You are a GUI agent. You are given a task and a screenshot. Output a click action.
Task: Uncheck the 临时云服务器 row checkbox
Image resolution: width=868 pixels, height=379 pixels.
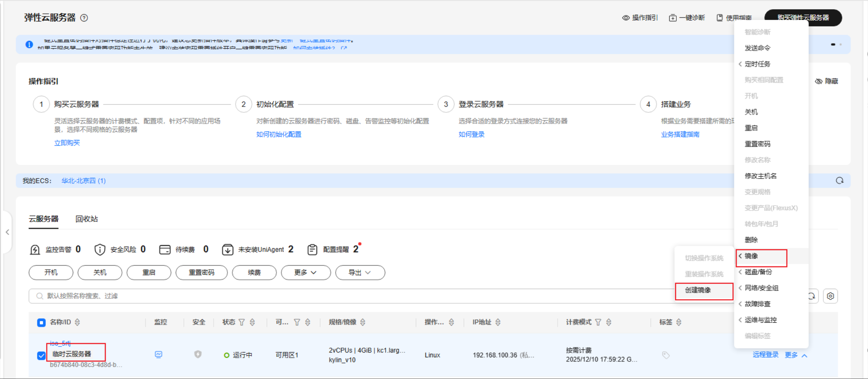pyautogui.click(x=41, y=356)
